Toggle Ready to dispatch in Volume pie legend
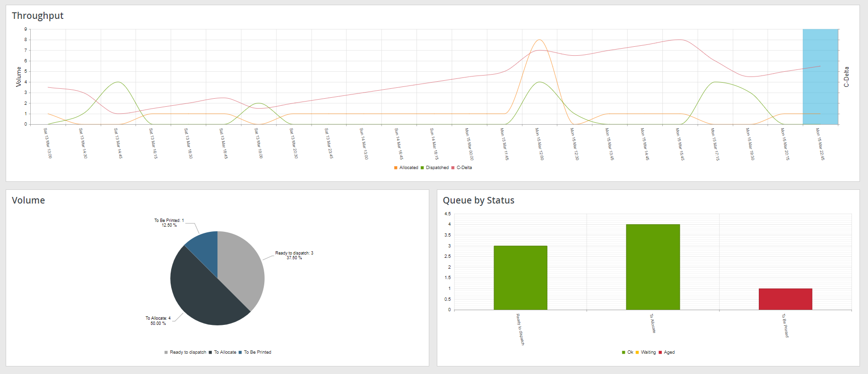The width and height of the screenshot is (868, 374). (185, 352)
